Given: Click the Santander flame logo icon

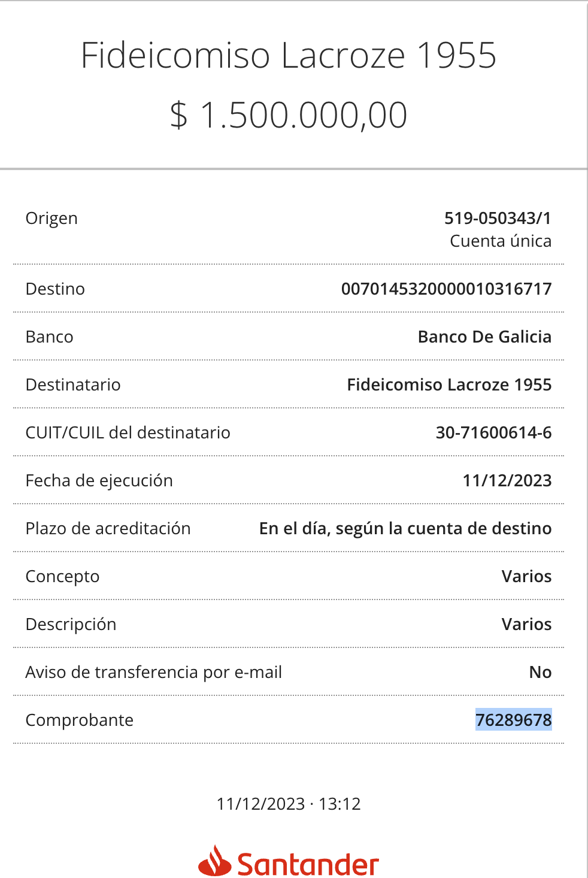Looking at the screenshot, I should 214,861.
